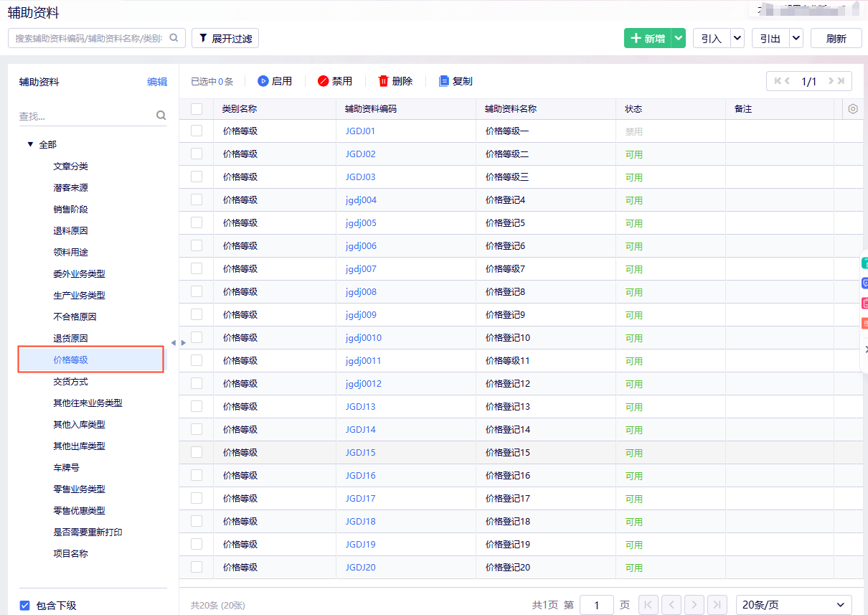The width and height of the screenshot is (868, 615).
Task: Select 交货方式 in the category tree
Action: click(x=70, y=381)
